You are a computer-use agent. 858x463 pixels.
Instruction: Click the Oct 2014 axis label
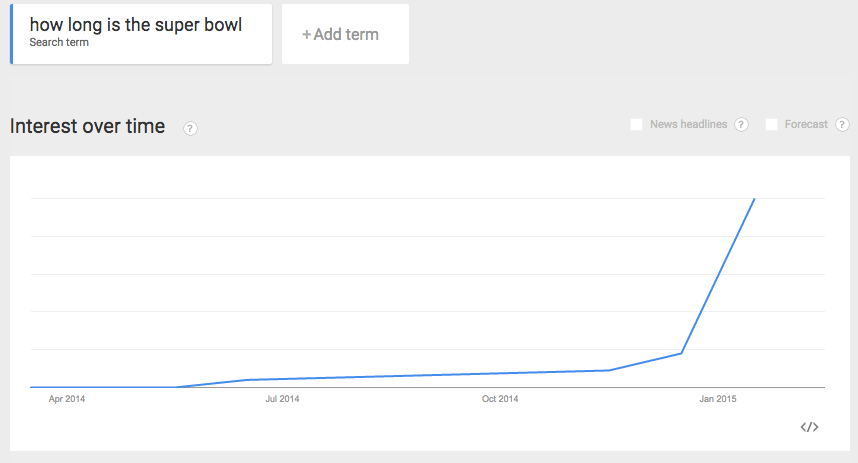[500, 400]
